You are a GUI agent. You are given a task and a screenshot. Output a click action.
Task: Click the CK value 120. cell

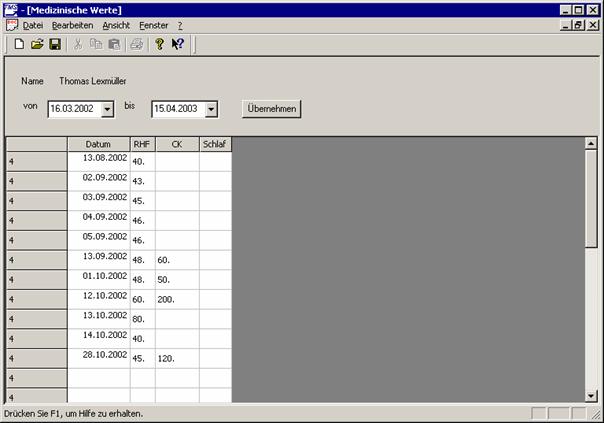[x=177, y=358]
